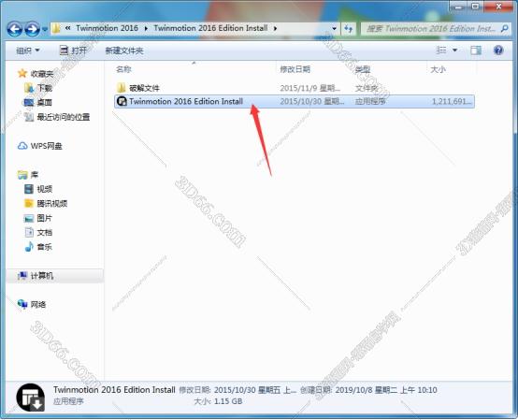Toggle the preview pane icon
This screenshot has width=518, height=420.
[x=476, y=51]
